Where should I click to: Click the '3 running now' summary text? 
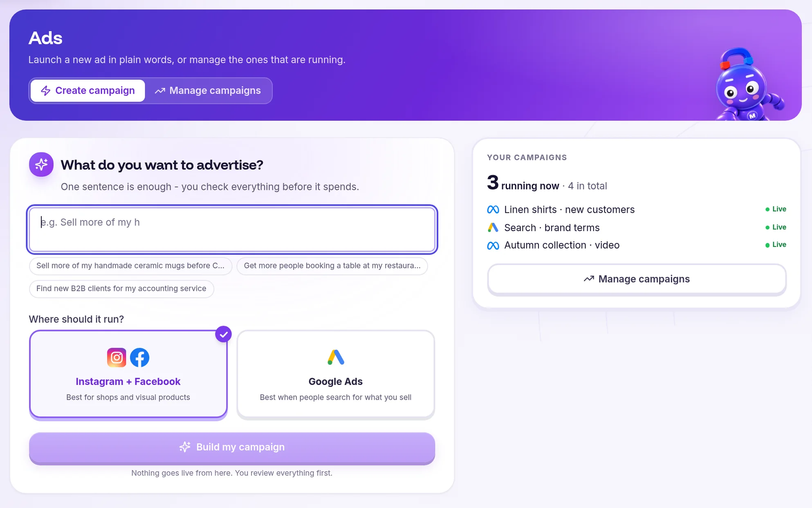coord(523,184)
